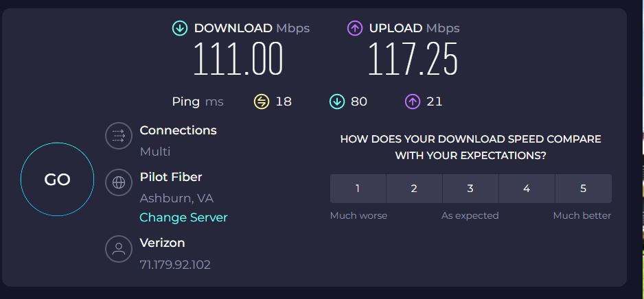The width and height of the screenshot is (644, 299).
Task: Click the Connections arrows icon
Action: tap(119, 135)
